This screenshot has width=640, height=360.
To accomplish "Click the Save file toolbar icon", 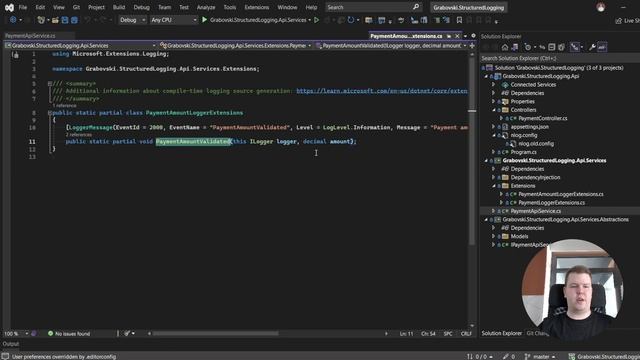I will pos(65,20).
